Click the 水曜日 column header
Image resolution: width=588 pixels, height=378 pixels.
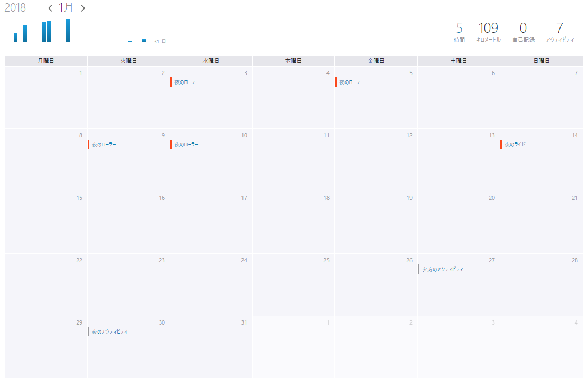211,61
